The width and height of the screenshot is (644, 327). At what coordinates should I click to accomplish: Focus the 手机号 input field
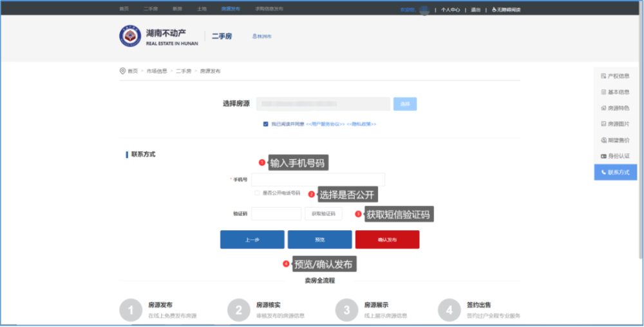pyautogui.click(x=318, y=180)
